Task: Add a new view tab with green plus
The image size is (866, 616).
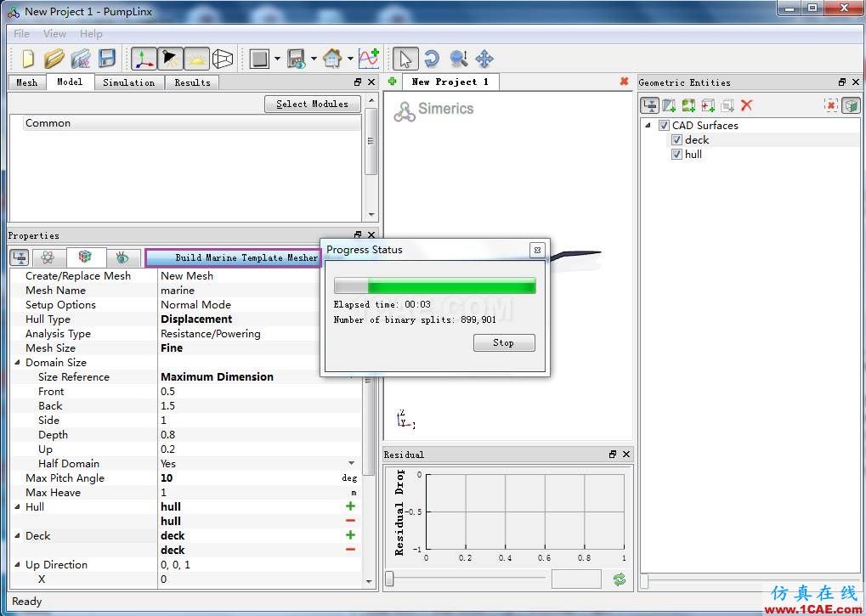Action: pos(392,82)
